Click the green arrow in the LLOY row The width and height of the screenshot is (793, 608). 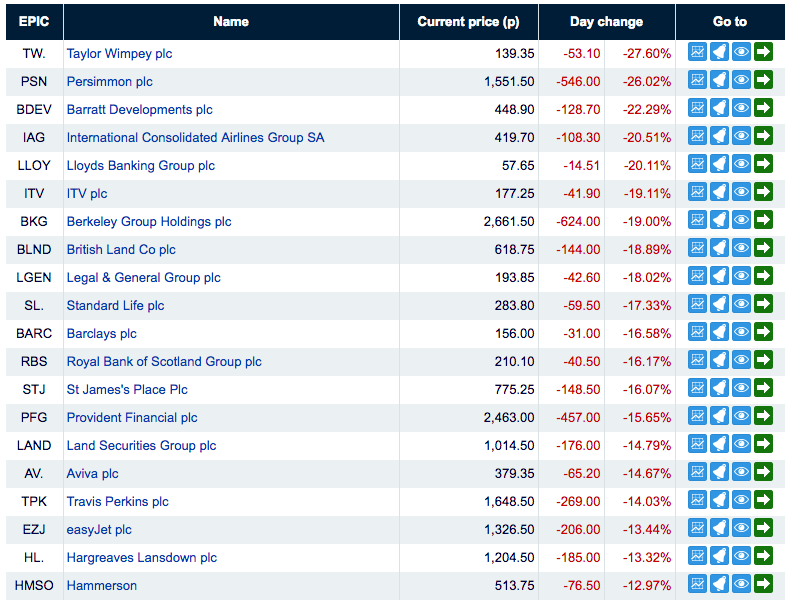(x=763, y=164)
